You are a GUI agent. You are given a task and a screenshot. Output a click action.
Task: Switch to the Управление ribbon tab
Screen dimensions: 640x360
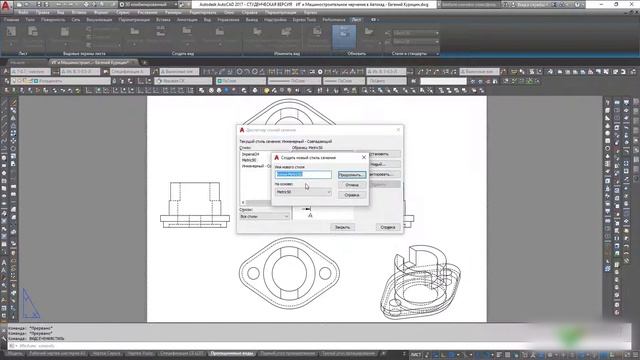[228, 20]
